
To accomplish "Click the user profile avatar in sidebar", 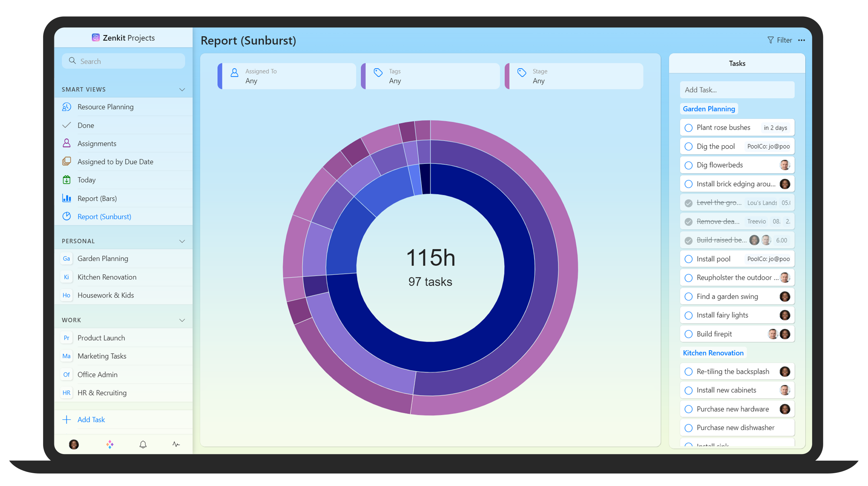I will [x=74, y=444].
